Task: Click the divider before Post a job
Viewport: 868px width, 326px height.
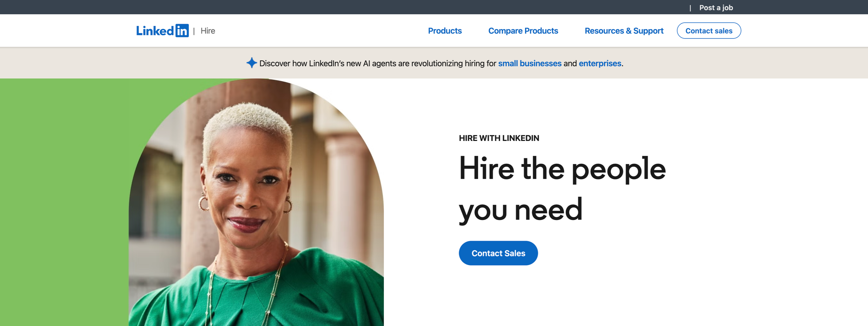Action: pyautogui.click(x=690, y=8)
